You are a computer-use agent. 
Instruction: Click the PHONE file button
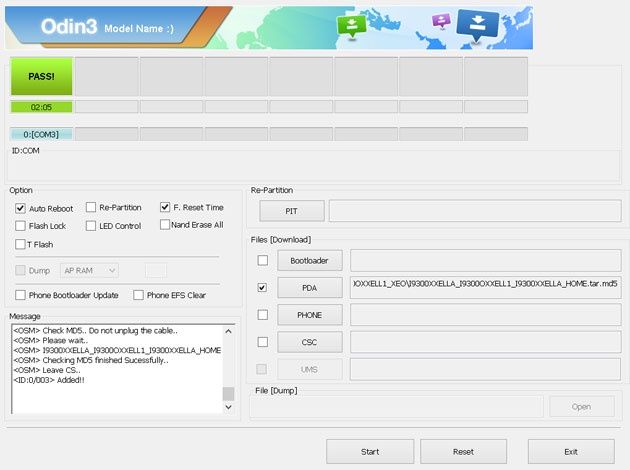[309, 315]
